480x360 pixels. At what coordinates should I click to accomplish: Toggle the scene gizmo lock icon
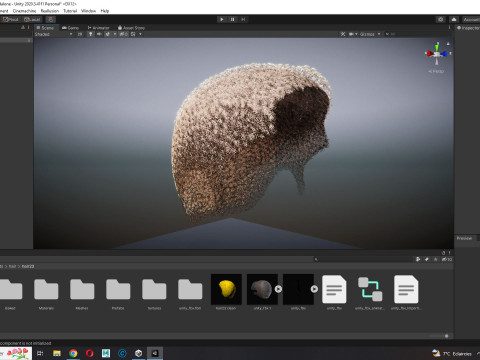pos(448,44)
